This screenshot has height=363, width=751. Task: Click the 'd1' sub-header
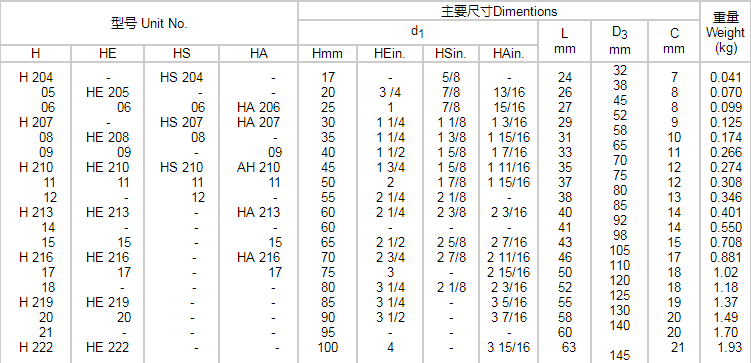(x=418, y=32)
